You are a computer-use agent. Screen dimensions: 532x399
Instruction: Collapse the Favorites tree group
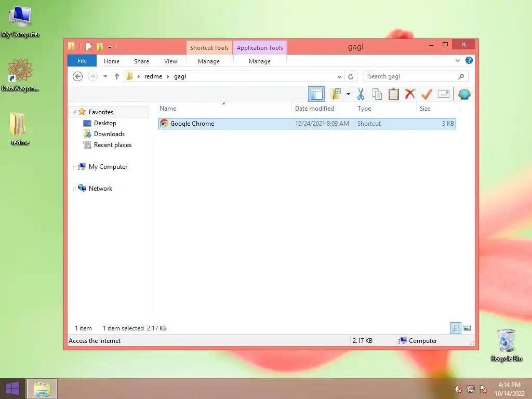pyautogui.click(x=74, y=112)
